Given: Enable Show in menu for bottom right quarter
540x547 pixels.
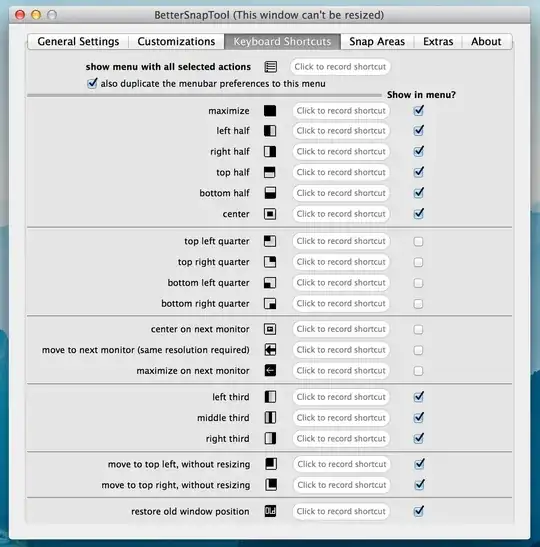Looking at the screenshot, I should 418,304.
